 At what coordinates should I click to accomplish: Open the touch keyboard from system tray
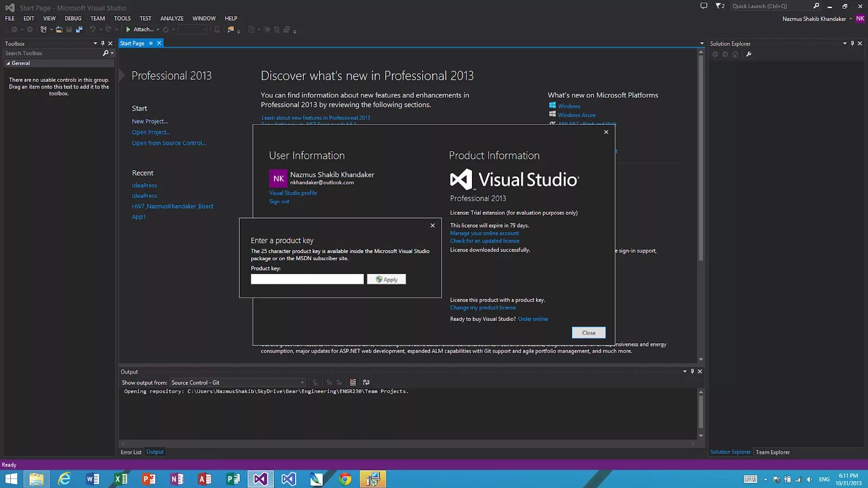751,479
